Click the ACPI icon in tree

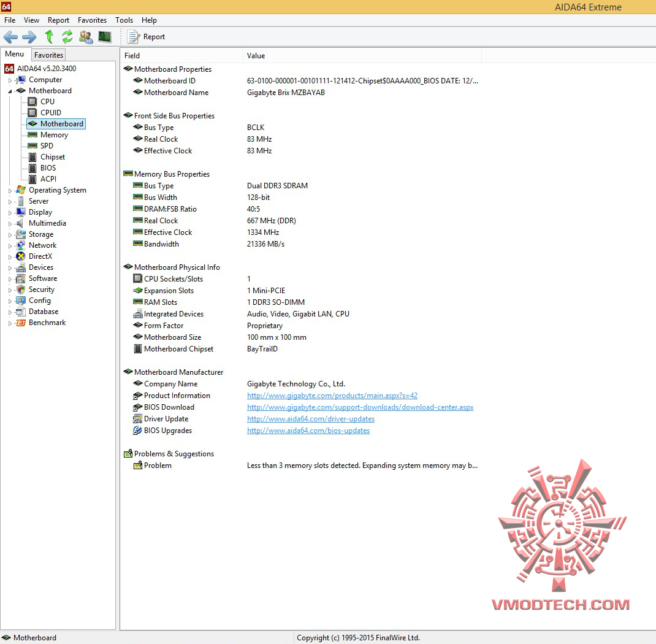32,178
